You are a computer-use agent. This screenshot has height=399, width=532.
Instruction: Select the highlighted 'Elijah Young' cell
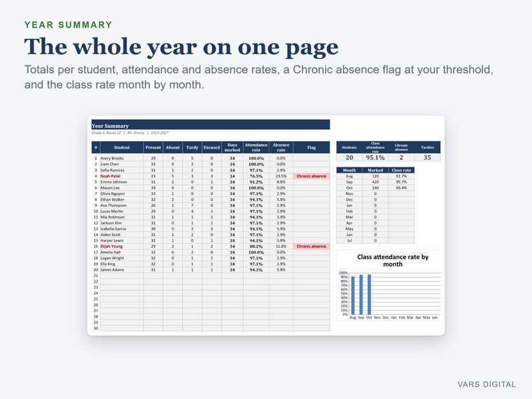(x=122, y=246)
